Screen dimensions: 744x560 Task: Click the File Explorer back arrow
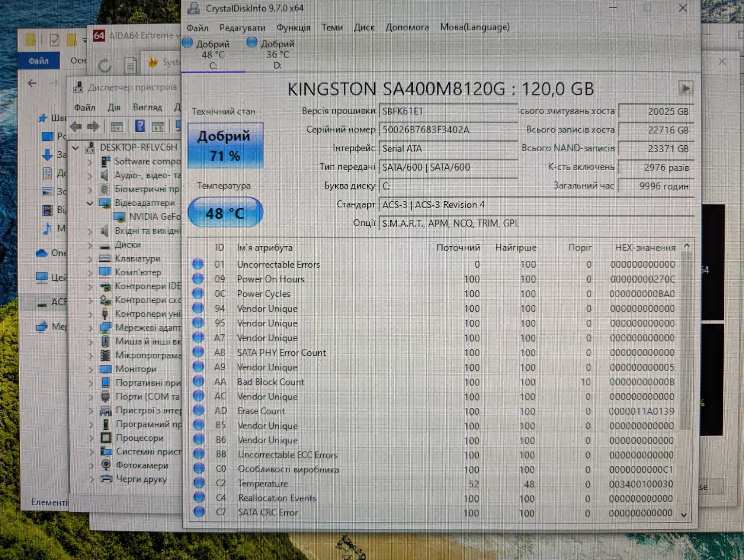click(x=32, y=83)
